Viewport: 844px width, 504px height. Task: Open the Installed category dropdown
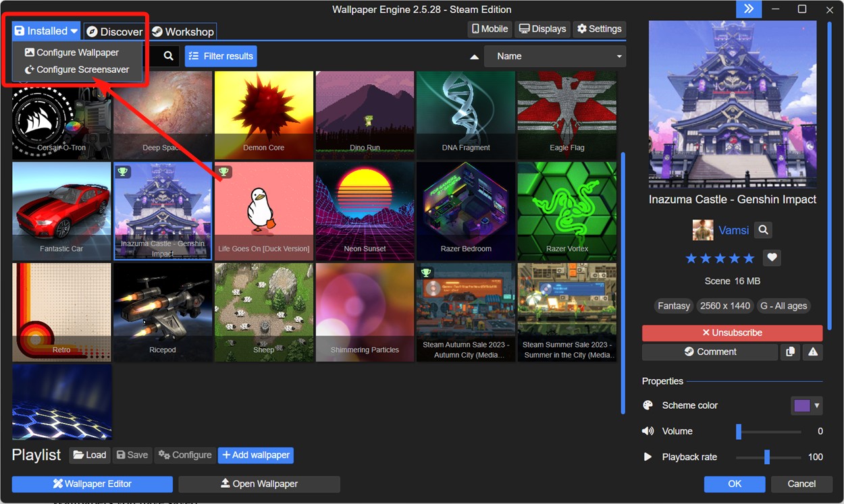point(45,30)
